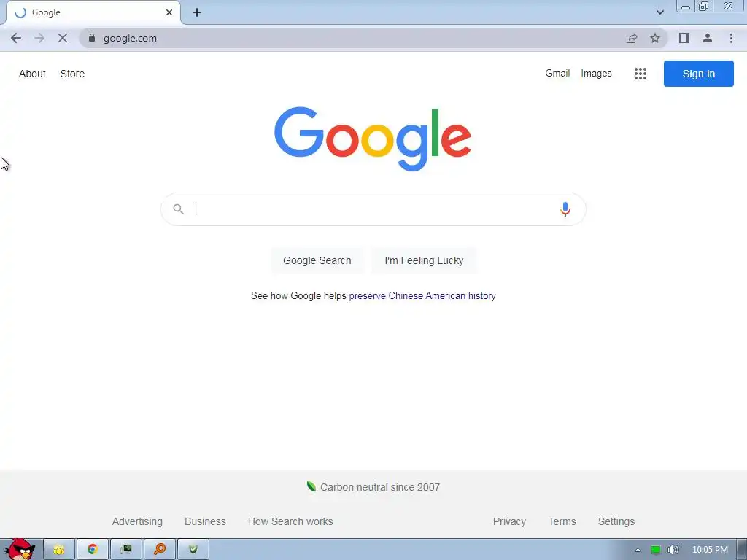Viewport: 747px width, 560px height.
Task: Stop loading the page with the X button
Action: (63, 38)
